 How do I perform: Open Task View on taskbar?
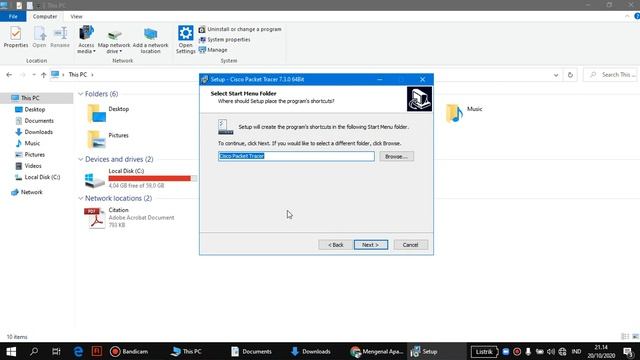click(56, 351)
